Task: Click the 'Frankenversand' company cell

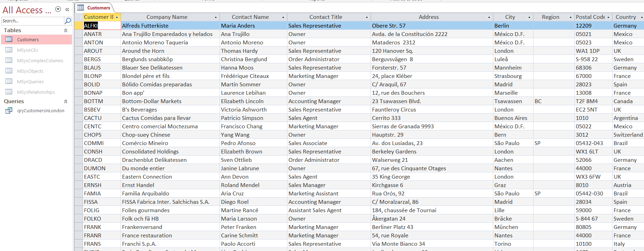Action: click(170, 227)
